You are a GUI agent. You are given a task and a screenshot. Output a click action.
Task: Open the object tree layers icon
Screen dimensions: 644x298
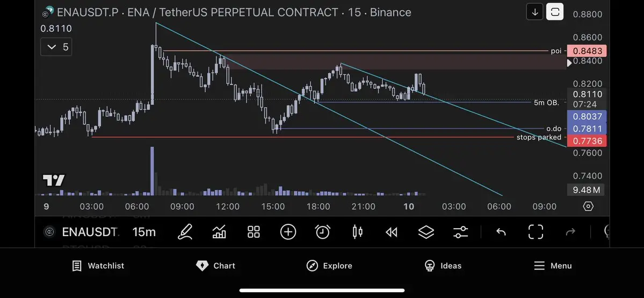click(426, 232)
